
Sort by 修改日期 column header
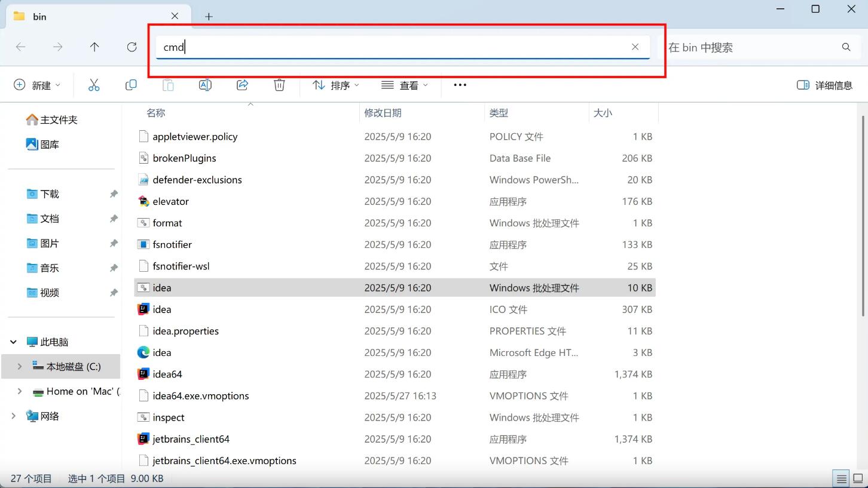point(383,113)
